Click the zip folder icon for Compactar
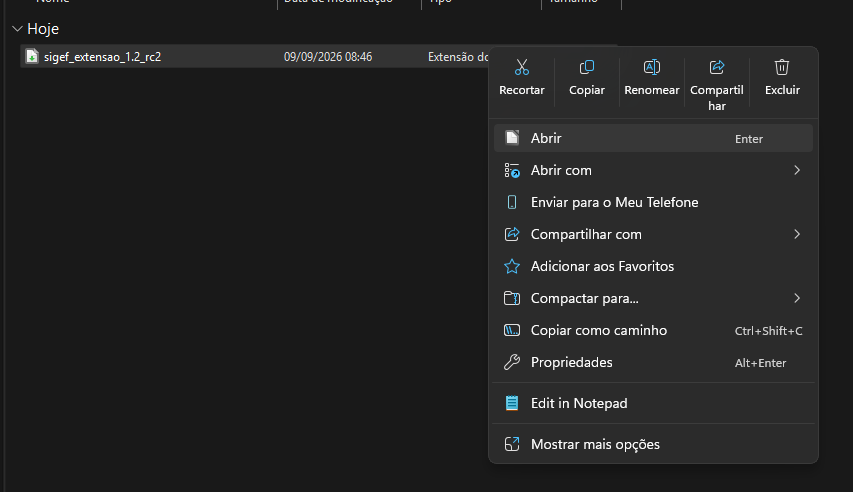This screenshot has height=492, width=853. click(x=512, y=298)
